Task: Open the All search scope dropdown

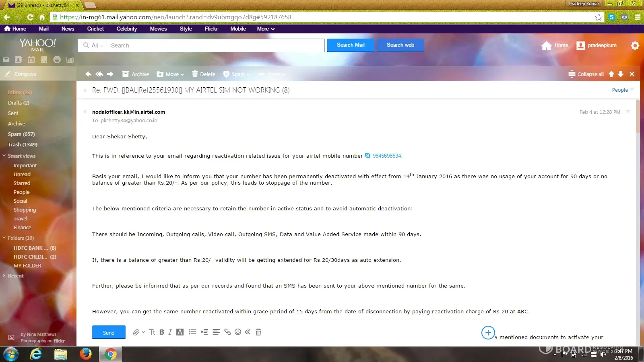Action: point(93,45)
